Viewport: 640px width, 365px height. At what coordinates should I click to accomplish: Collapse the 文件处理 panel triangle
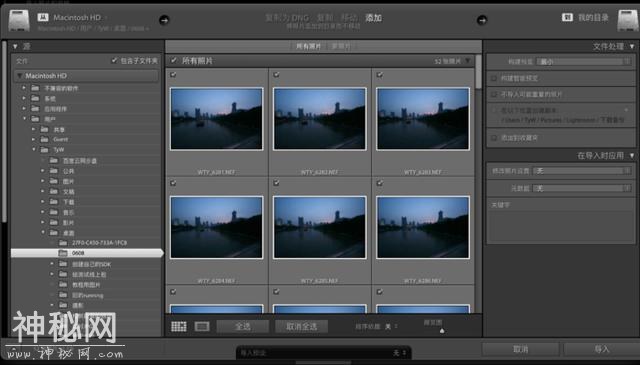[x=632, y=47]
